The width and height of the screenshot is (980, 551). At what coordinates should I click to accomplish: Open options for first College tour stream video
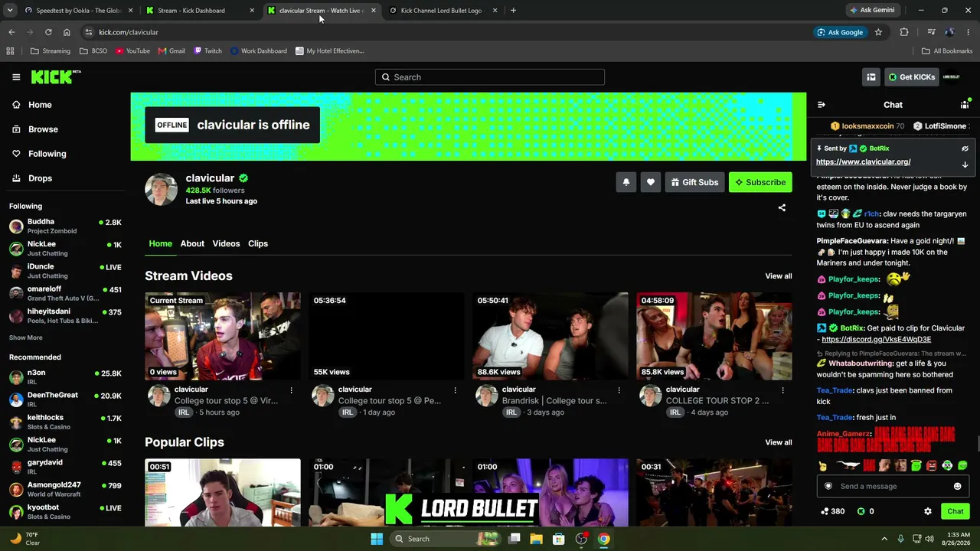pyautogui.click(x=291, y=390)
